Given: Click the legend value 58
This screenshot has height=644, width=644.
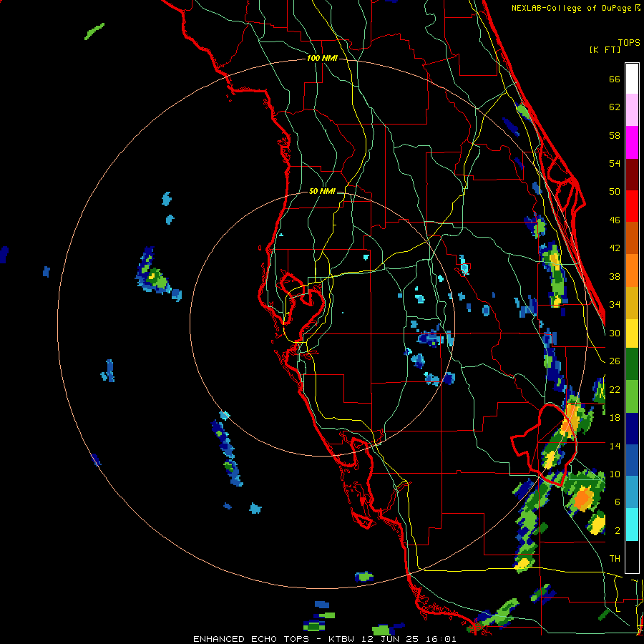Looking at the screenshot, I should click(615, 135).
